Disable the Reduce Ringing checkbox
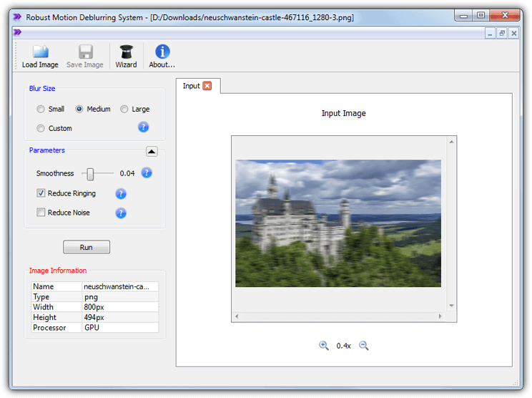 tap(41, 193)
